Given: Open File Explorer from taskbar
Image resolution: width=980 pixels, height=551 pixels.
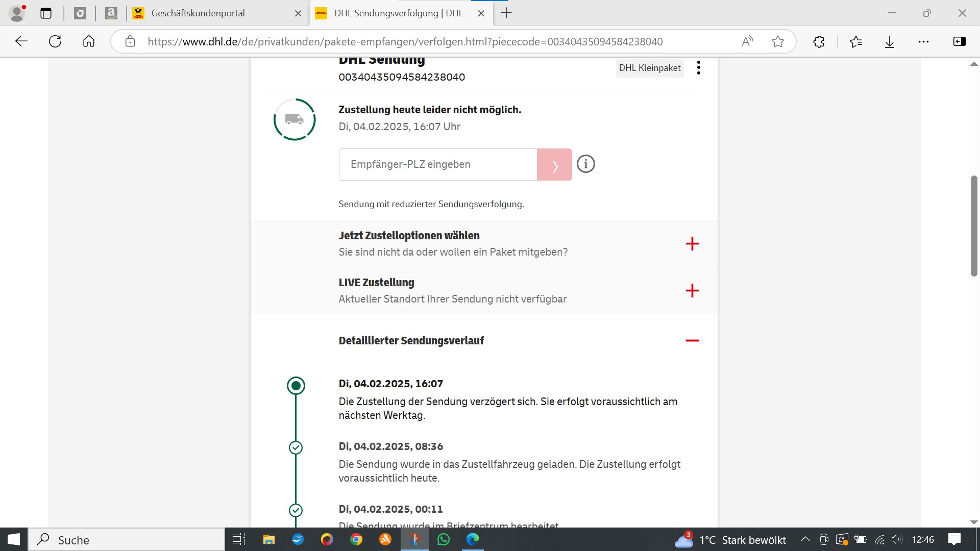Looking at the screenshot, I should coord(269,539).
